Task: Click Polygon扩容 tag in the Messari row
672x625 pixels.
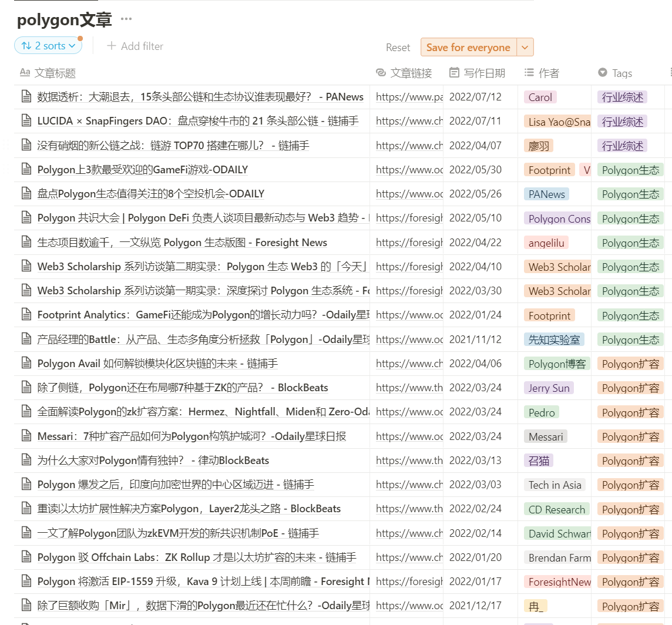Action: click(630, 437)
